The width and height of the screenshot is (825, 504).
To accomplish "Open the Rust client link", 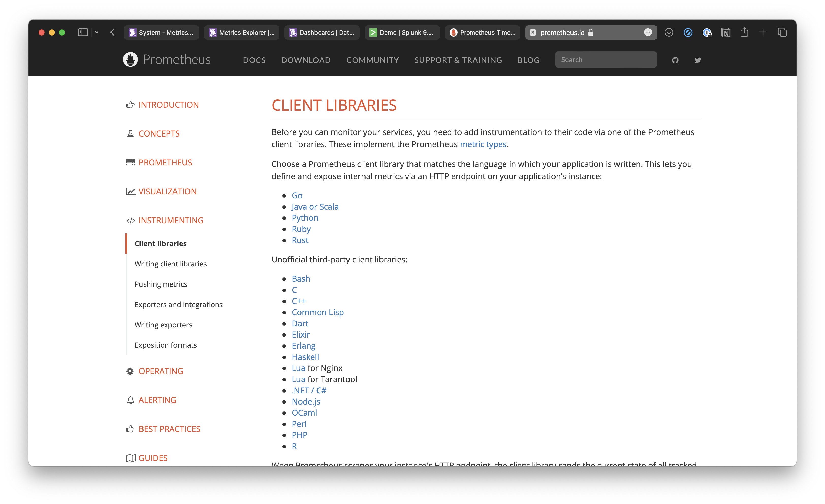I will [300, 240].
